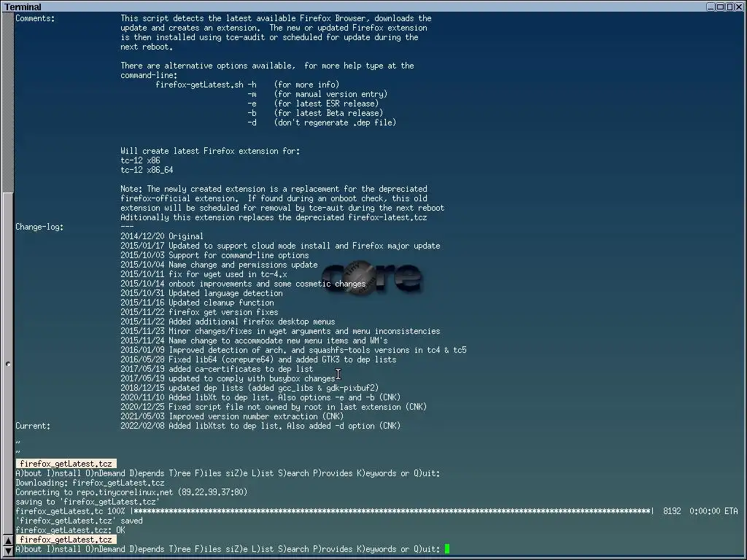Screen dimensions: 747x560
Task: Click 'Connecting to repo.tinycorelinux.net' line
Action: (x=131, y=492)
